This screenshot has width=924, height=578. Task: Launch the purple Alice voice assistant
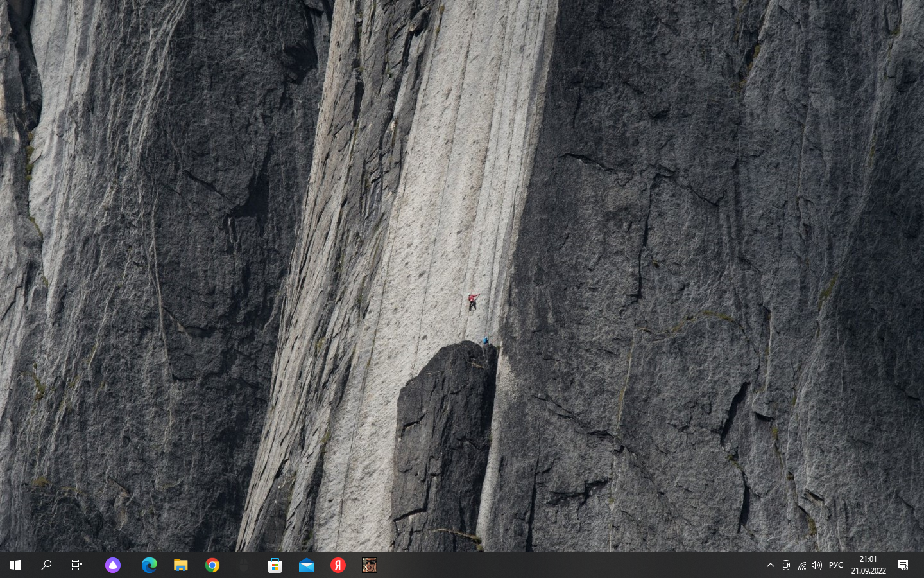[113, 565]
